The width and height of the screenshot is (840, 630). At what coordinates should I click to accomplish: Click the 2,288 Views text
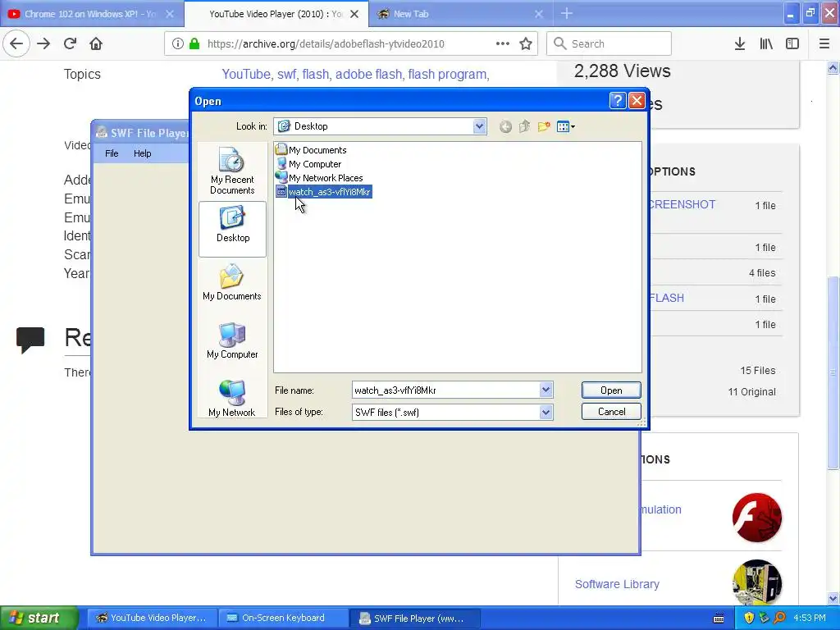click(622, 71)
